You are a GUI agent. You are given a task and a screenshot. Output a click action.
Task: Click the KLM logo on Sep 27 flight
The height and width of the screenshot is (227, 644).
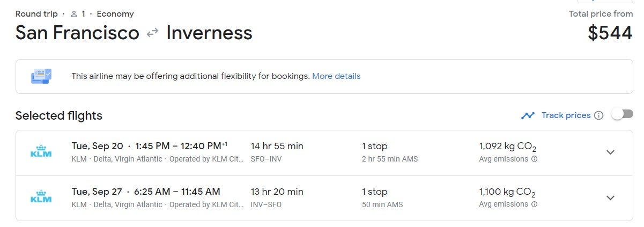[41, 197]
